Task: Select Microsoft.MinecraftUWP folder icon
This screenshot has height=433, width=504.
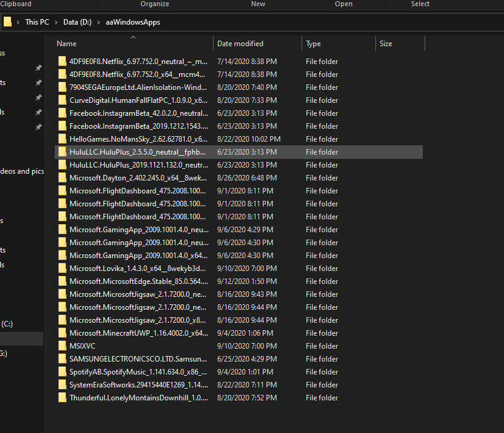Action: [62, 333]
